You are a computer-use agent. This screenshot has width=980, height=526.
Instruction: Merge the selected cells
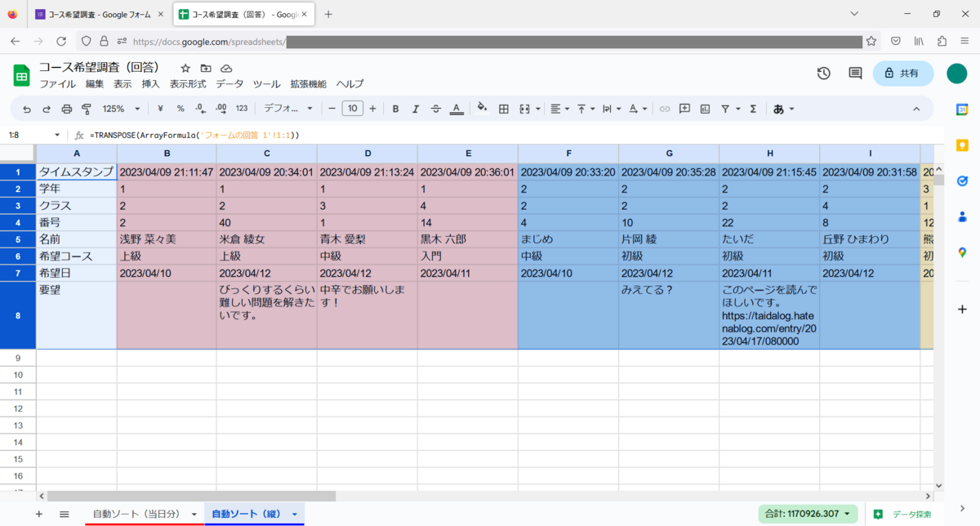524,109
